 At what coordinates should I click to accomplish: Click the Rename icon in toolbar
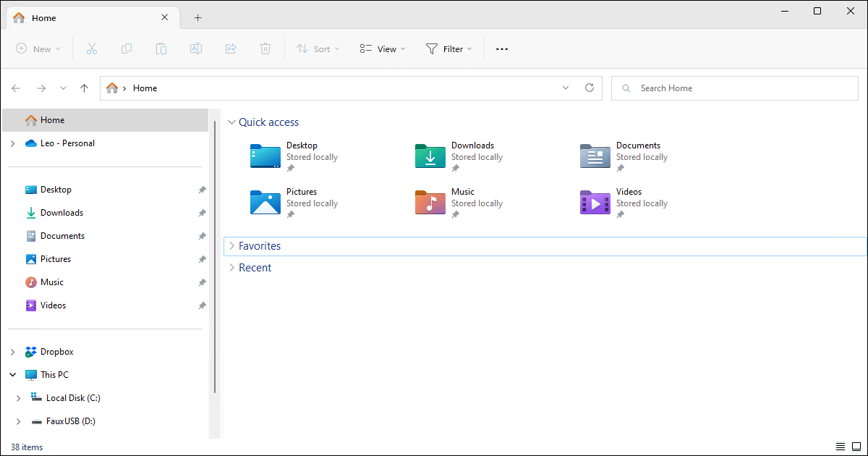pos(196,48)
